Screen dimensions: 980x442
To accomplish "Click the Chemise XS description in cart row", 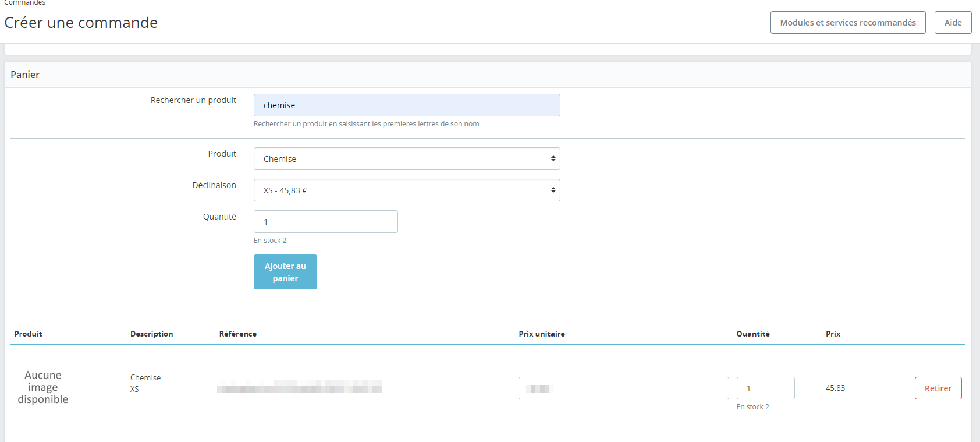I will point(145,383).
